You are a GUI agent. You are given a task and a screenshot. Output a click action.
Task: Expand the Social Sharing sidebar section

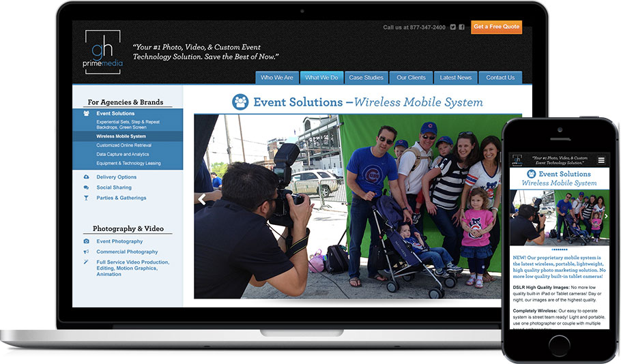[x=114, y=187]
